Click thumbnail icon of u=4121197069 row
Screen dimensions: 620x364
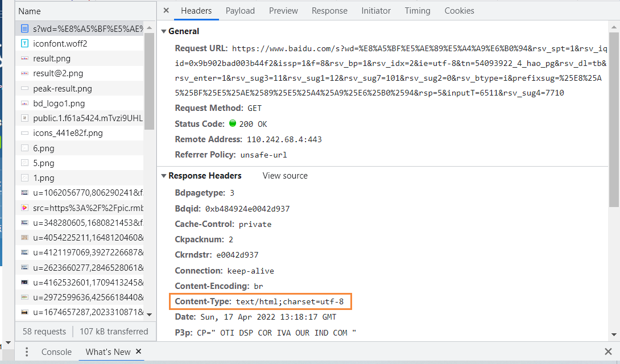(24, 252)
